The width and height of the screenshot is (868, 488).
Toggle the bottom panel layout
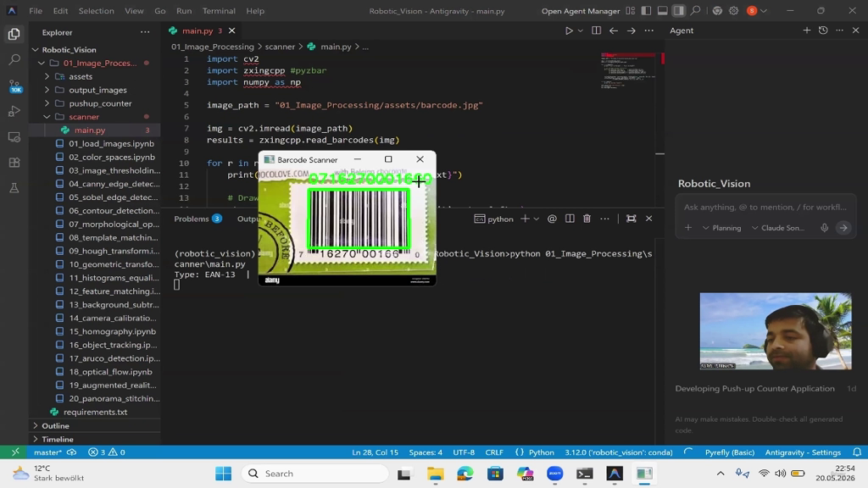[662, 10]
